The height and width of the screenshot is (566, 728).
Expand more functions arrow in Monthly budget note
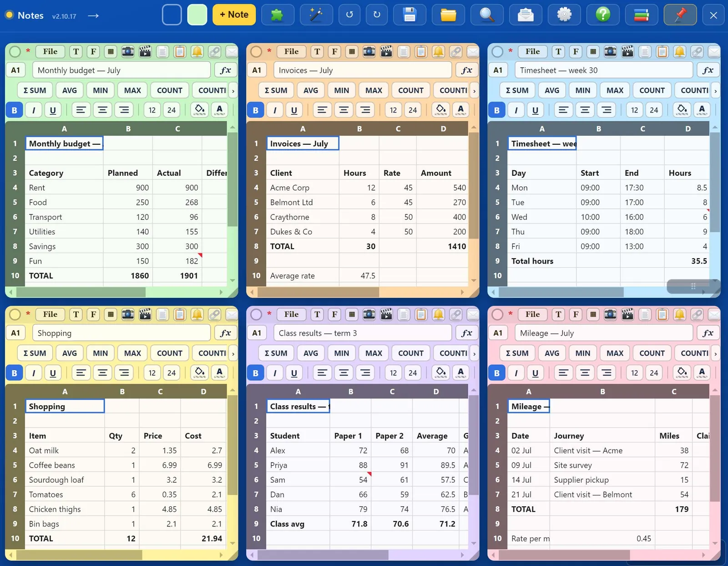[233, 91]
